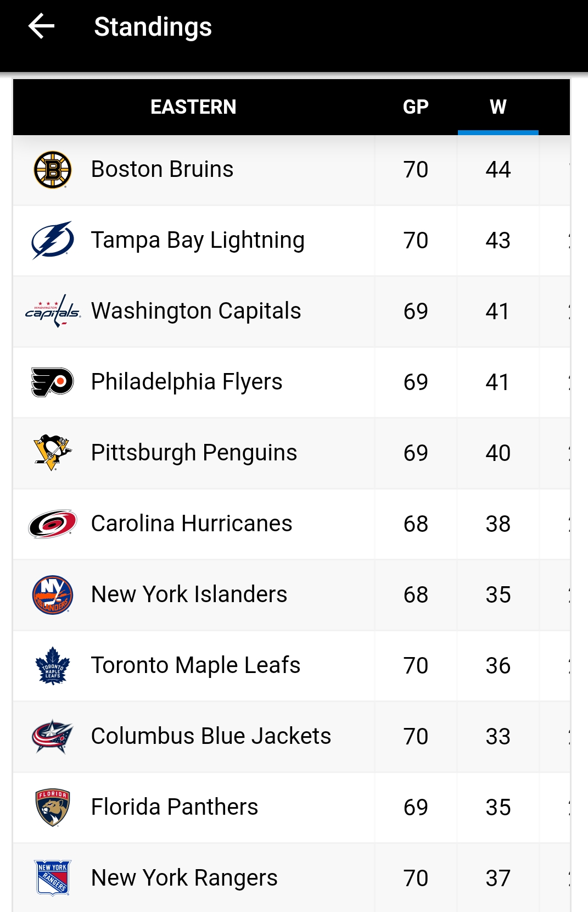The image size is (588, 912).
Task: Open the New York Islanders logo
Action: tap(53, 594)
